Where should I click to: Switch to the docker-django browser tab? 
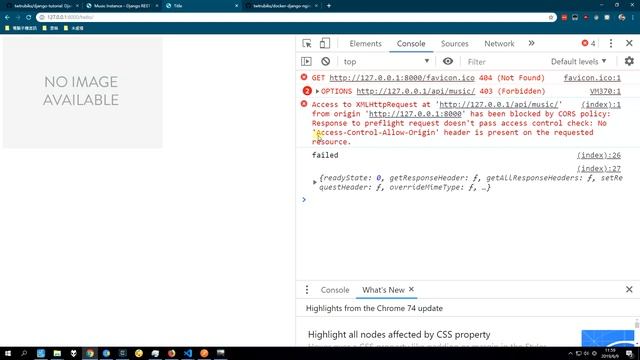coord(282,6)
